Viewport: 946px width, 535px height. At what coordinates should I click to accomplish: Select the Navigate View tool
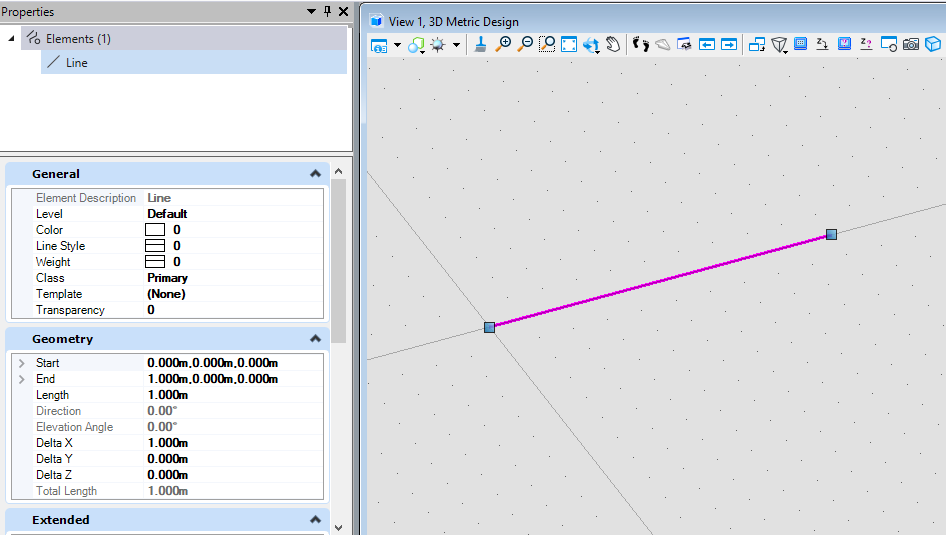tap(684, 44)
